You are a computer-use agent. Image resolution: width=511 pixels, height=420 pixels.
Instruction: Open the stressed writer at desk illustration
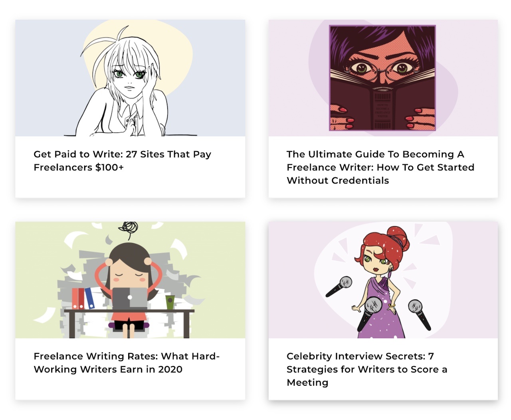click(130, 280)
